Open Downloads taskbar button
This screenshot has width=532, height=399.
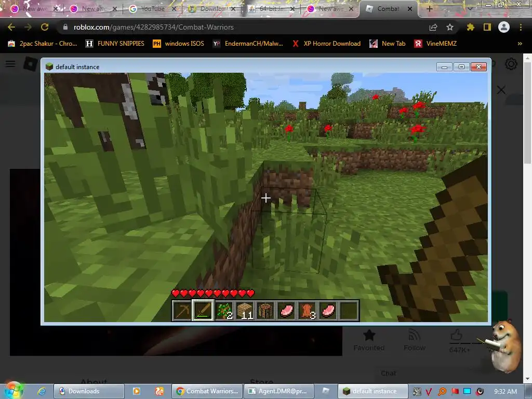[x=89, y=391]
